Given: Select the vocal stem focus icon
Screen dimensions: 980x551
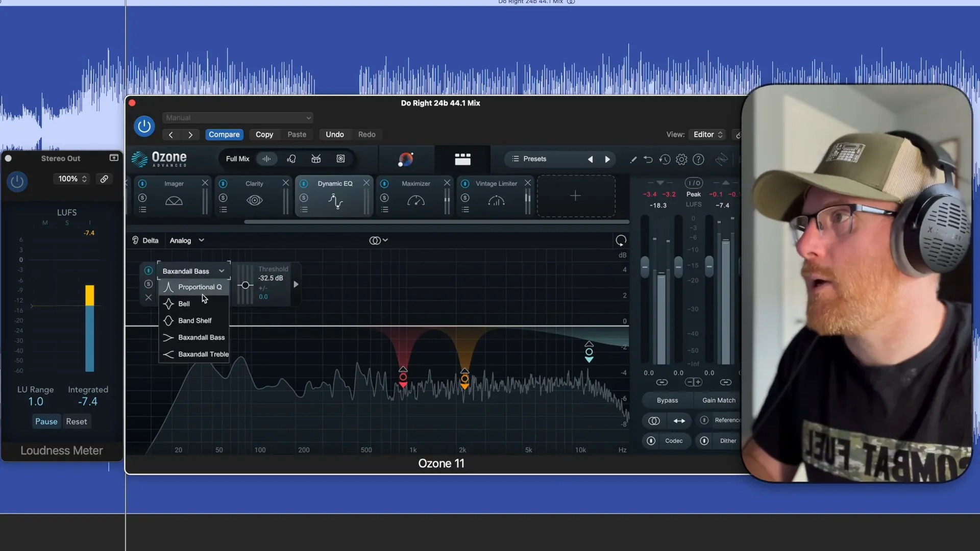Looking at the screenshot, I should 291,159.
